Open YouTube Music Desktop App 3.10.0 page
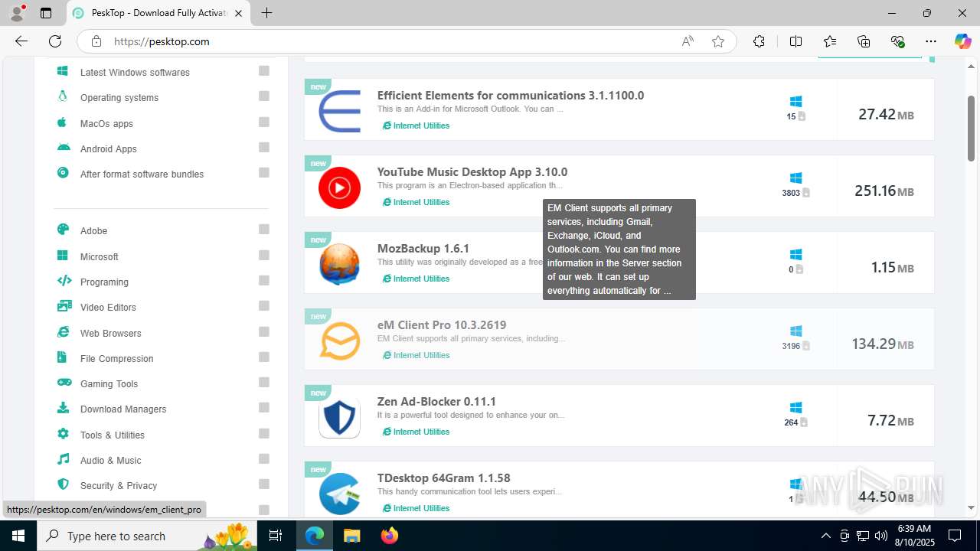This screenshot has height=551, width=980. pos(472,172)
